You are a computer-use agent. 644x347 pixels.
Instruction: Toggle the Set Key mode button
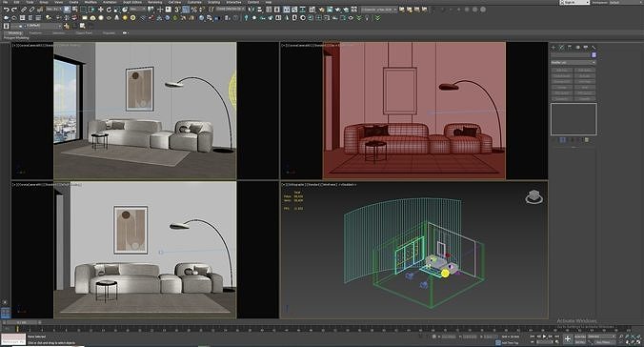(x=580, y=342)
